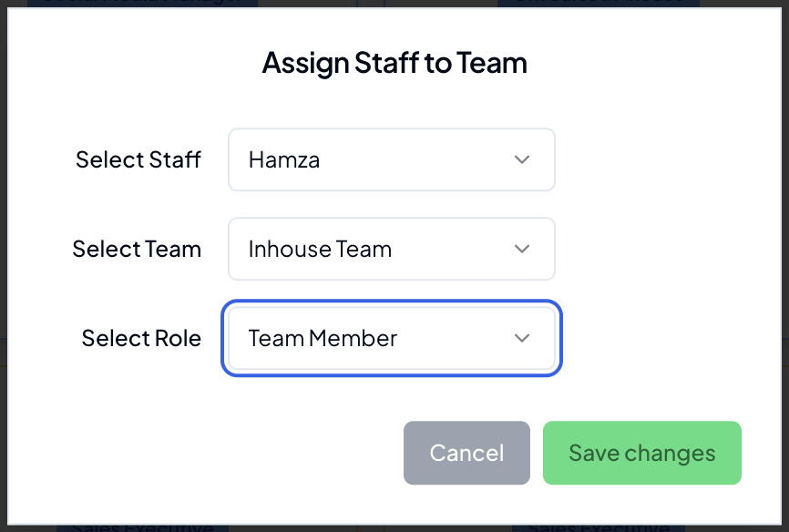The image size is (789, 532).
Task: Click the dark toolbar item at top right
Action: [x=597, y=5]
